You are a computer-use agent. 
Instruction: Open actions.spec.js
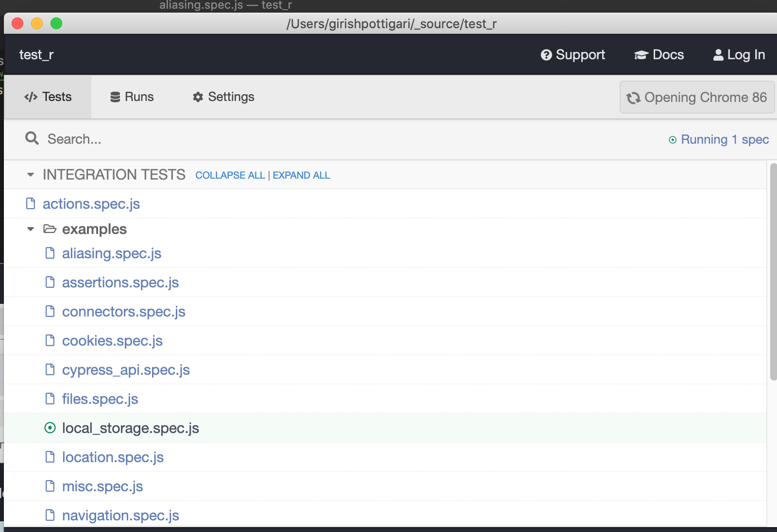coord(91,204)
